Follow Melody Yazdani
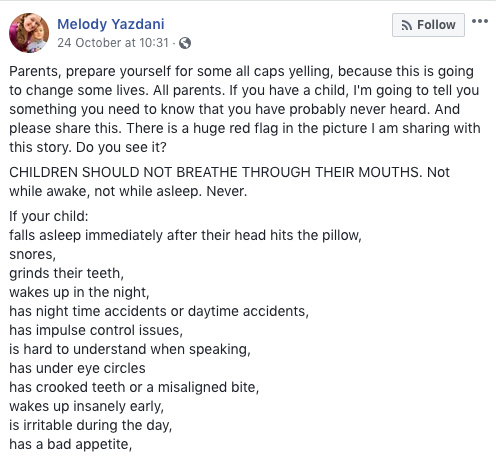This screenshot has height=458, width=496. pyautogui.click(x=428, y=25)
